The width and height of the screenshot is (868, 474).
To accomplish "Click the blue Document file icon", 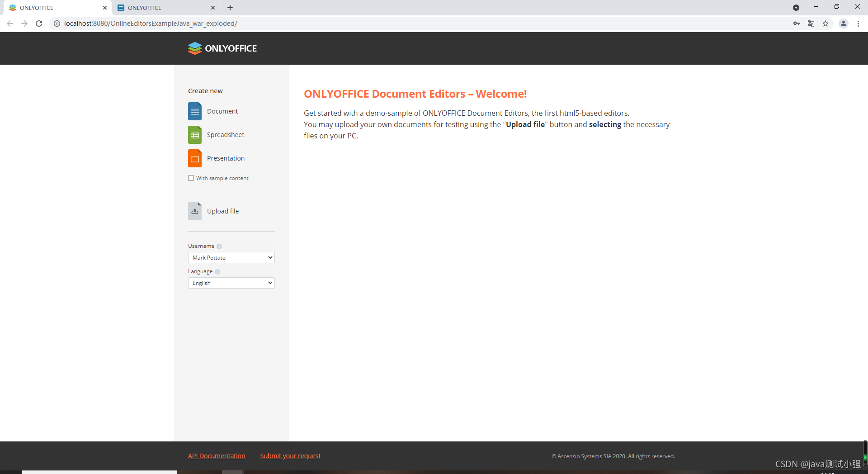I will point(195,111).
